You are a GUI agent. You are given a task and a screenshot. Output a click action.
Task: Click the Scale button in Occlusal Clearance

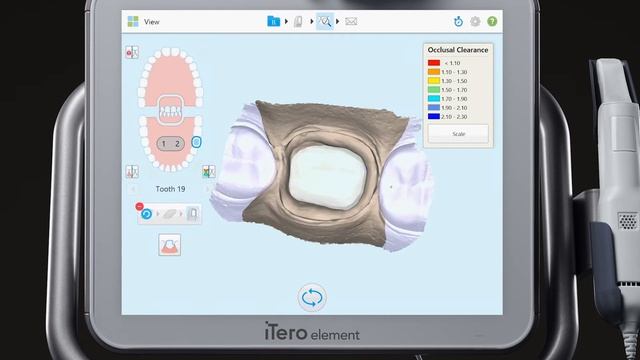click(x=458, y=134)
